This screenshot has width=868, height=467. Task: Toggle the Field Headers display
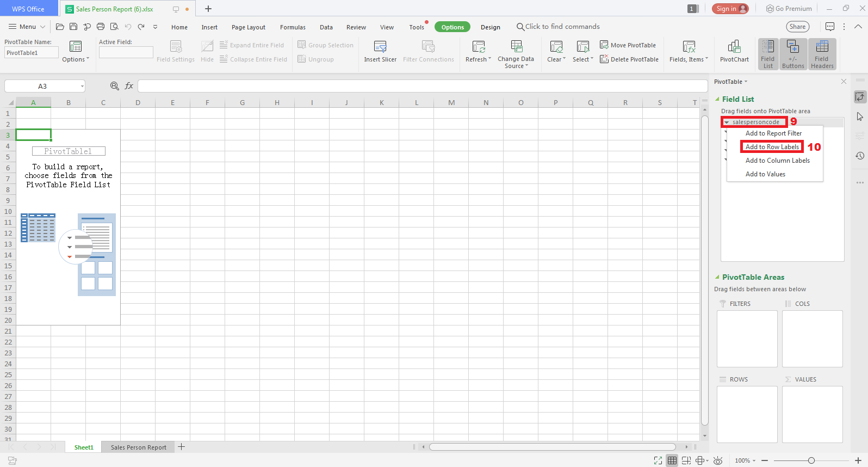[x=821, y=54]
